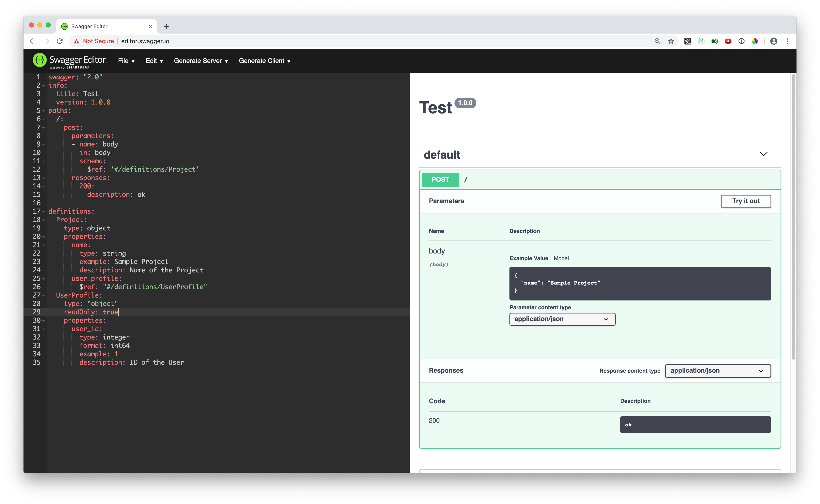The height and width of the screenshot is (504, 820).
Task: Collapse the default section chevron
Action: 763,154
